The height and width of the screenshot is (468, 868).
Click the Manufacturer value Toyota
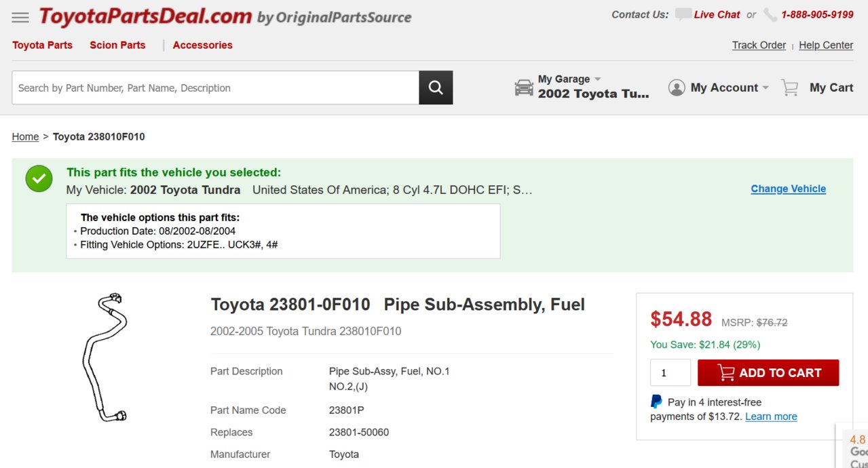click(344, 454)
